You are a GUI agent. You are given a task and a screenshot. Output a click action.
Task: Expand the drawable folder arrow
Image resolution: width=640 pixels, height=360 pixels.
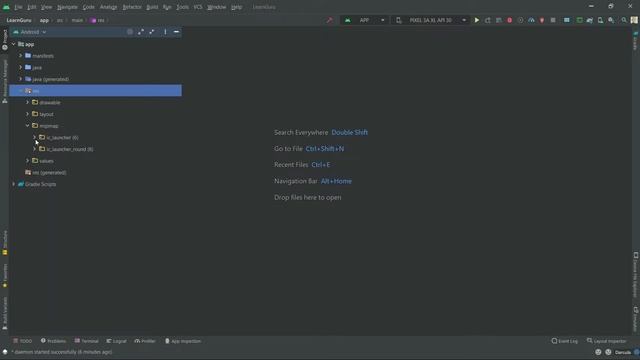pyautogui.click(x=27, y=102)
